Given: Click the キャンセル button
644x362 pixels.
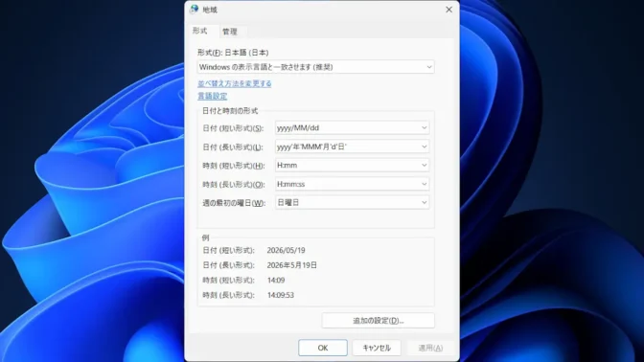Looking at the screenshot, I should click(x=377, y=348).
